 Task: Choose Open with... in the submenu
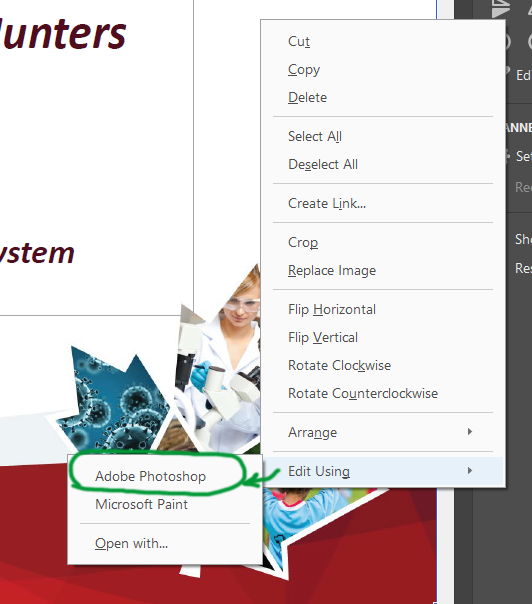[165, 544]
